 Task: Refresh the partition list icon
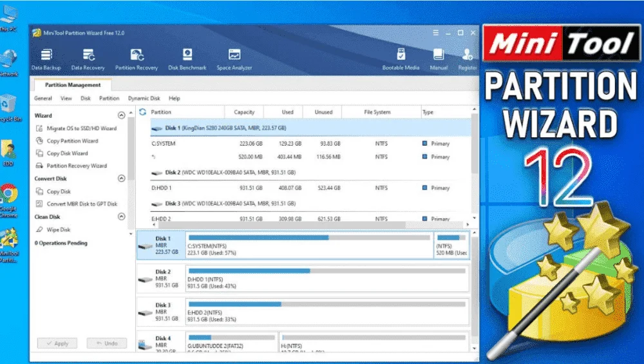tap(142, 111)
